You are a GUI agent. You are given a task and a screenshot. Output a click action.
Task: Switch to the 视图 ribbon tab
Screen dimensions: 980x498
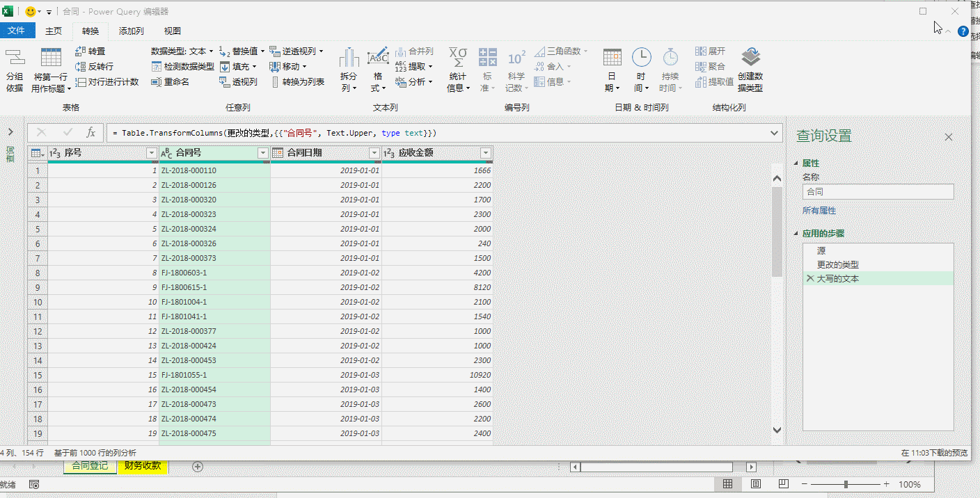click(x=173, y=31)
